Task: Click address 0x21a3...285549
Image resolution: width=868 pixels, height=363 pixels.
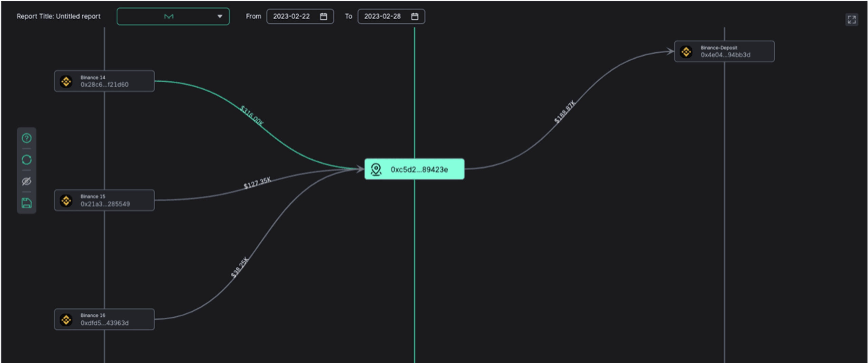Action: (105, 204)
